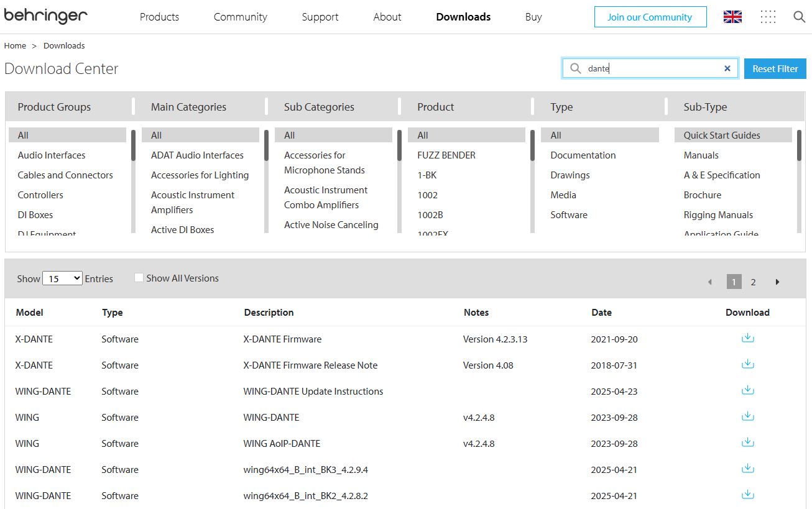Download X-DANTE Firmware Version 4.2.3.13
The image size is (812, 509).
[748, 338]
